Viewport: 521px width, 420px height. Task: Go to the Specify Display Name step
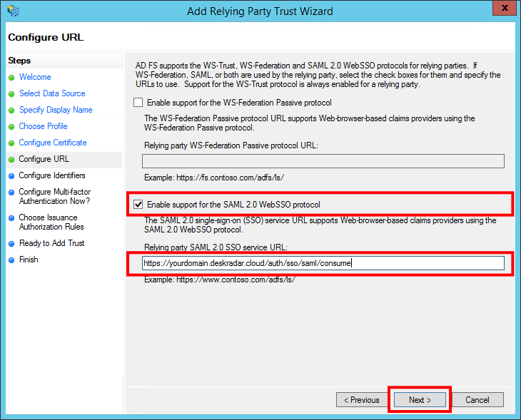coord(56,110)
